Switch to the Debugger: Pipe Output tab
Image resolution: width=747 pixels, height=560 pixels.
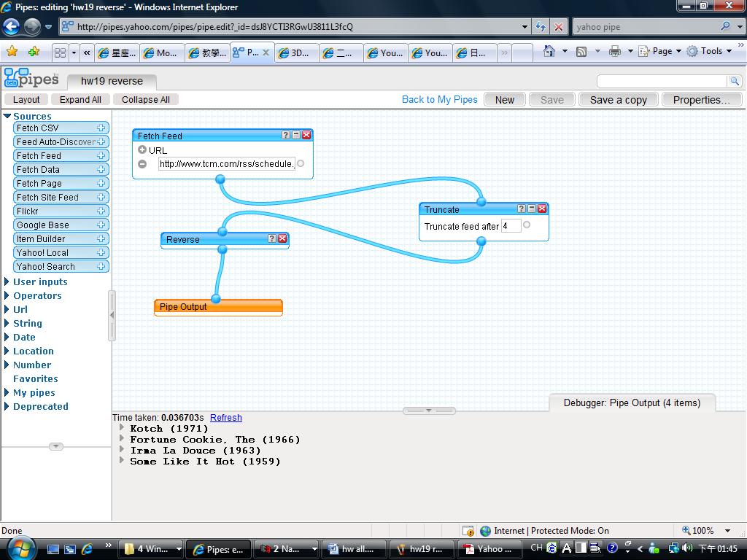coord(632,402)
